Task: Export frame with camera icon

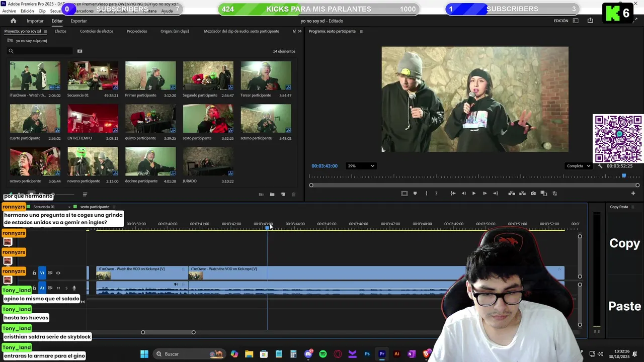Action: pyautogui.click(x=533, y=193)
